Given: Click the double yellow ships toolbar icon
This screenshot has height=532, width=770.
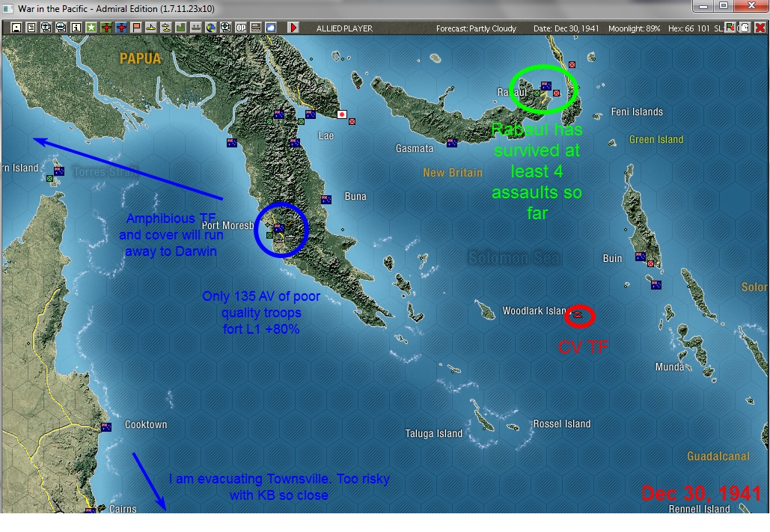Looking at the screenshot, I should tap(166, 28).
